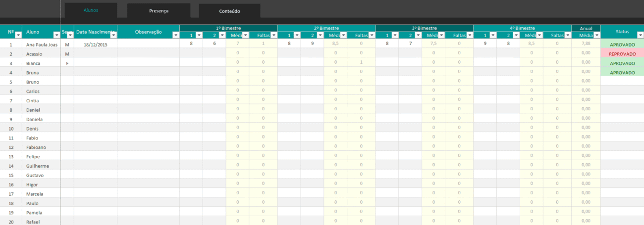Open the 2º Bimestre grade 1 filter
The height and width of the screenshot is (225, 644).
click(x=297, y=35)
